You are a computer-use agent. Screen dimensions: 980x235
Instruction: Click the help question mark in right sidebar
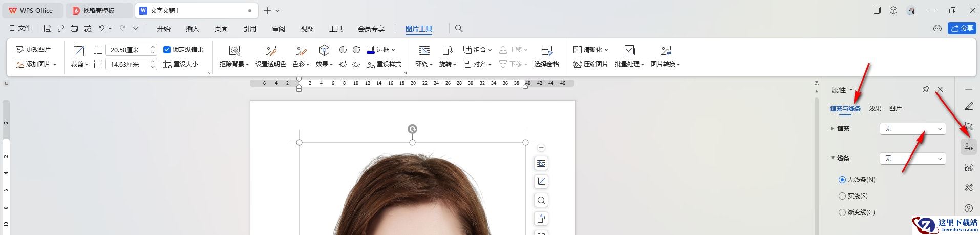(968, 208)
